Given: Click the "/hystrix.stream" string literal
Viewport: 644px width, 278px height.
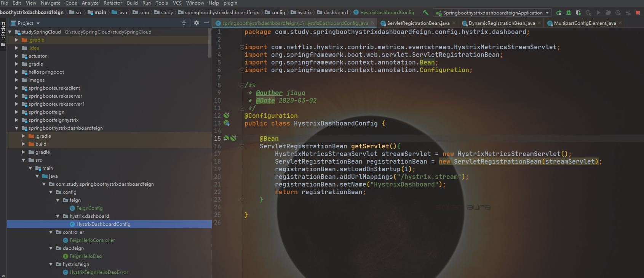Looking at the screenshot, I should pos(429,177).
